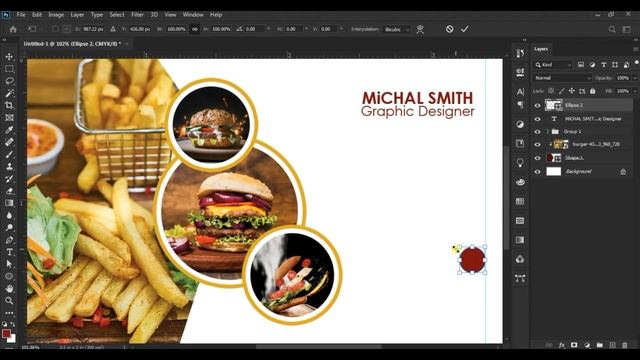Select the Gradient tool

(x=9, y=203)
